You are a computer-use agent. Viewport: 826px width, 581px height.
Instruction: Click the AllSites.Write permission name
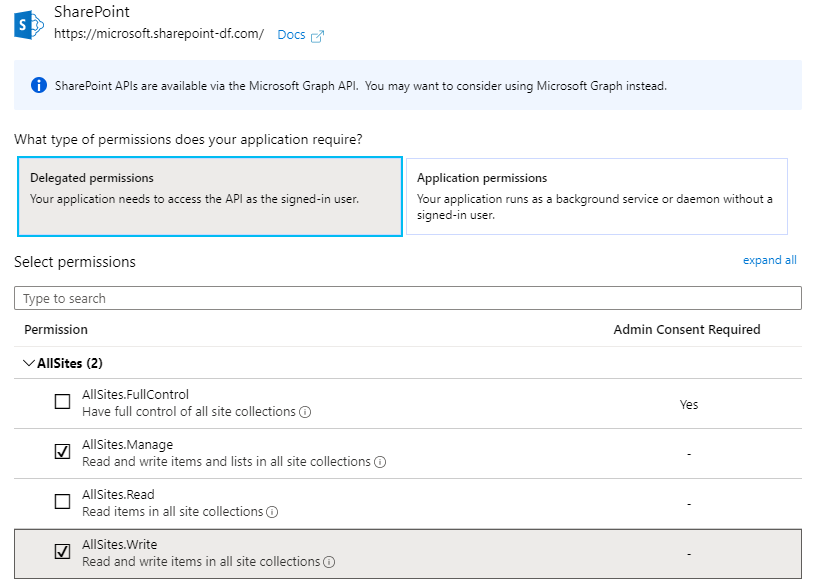pyautogui.click(x=120, y=545)
